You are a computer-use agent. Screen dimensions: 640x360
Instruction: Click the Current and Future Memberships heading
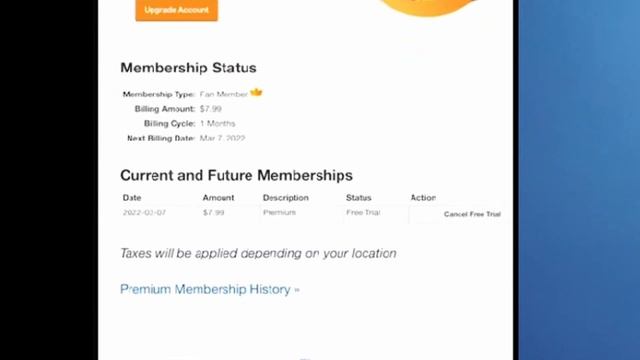[236, 176]
